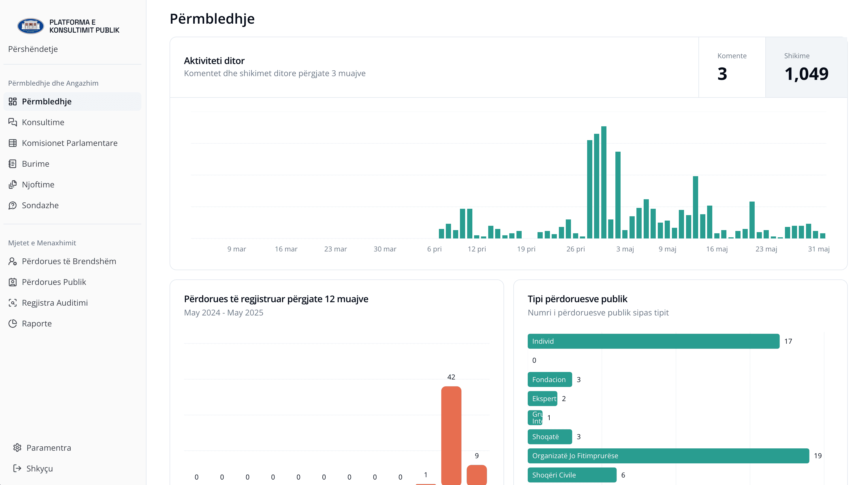
Task: Click the Komisionet Parlamentare table icon
Action: tap(12, 143)
